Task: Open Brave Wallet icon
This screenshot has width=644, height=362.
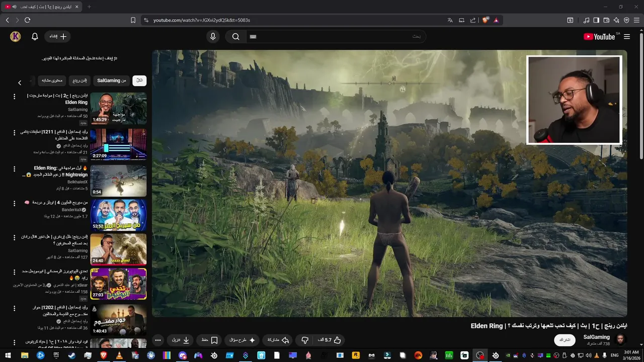Action: click(x=606, y=20)
